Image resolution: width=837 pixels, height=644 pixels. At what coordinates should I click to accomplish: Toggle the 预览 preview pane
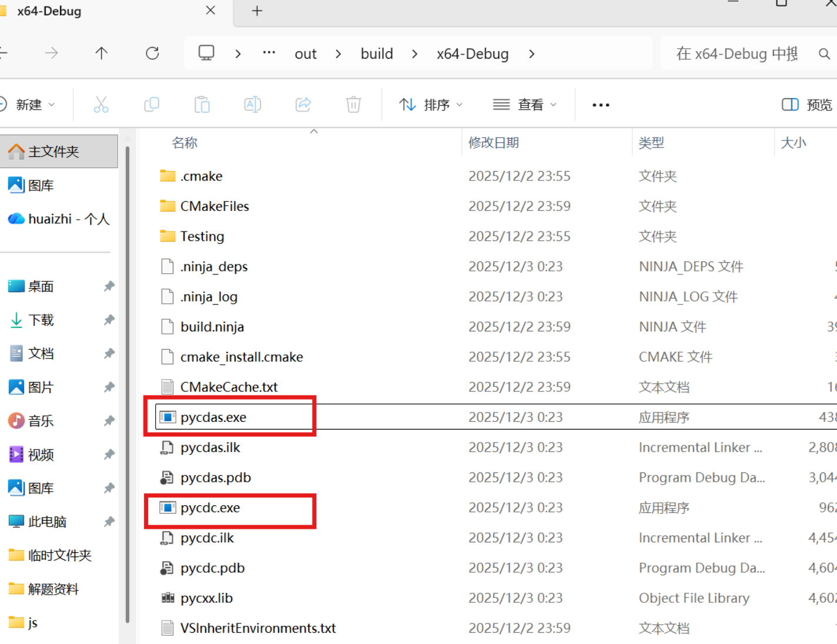pyautogui.click(x=806, y=104)
